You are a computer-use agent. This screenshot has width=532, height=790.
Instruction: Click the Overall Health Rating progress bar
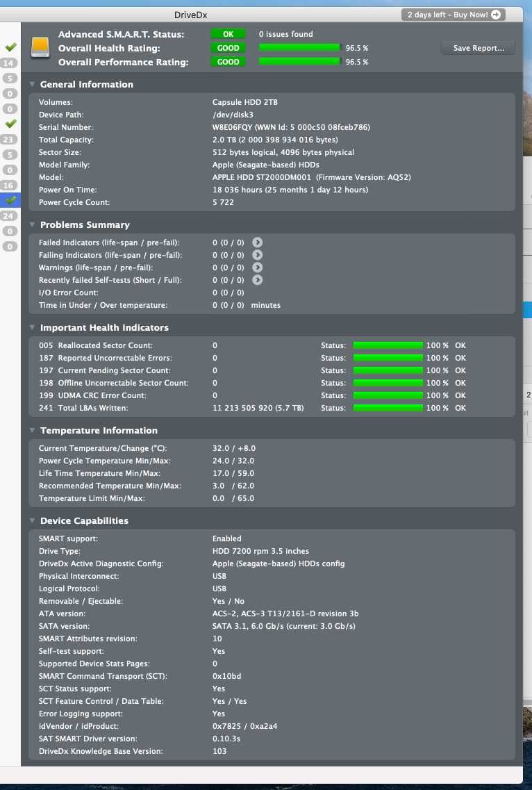[x=301, y=48]
